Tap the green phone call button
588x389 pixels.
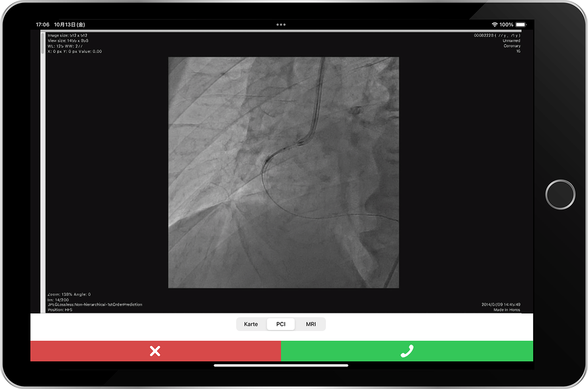coord(407,351)
